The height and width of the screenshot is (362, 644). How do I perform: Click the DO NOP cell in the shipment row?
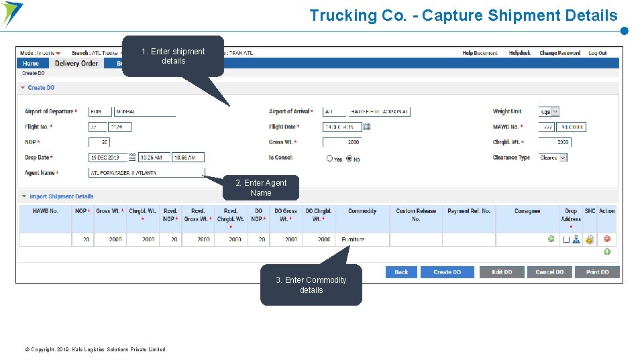259,239
